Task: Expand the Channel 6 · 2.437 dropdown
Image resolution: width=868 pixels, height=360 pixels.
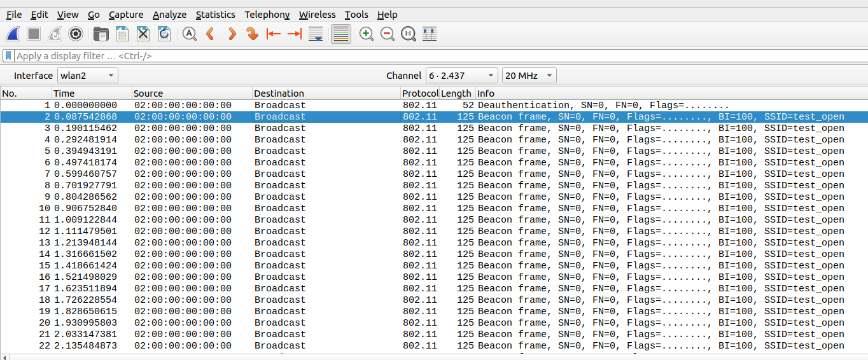Action: click(x=461, y=76)
